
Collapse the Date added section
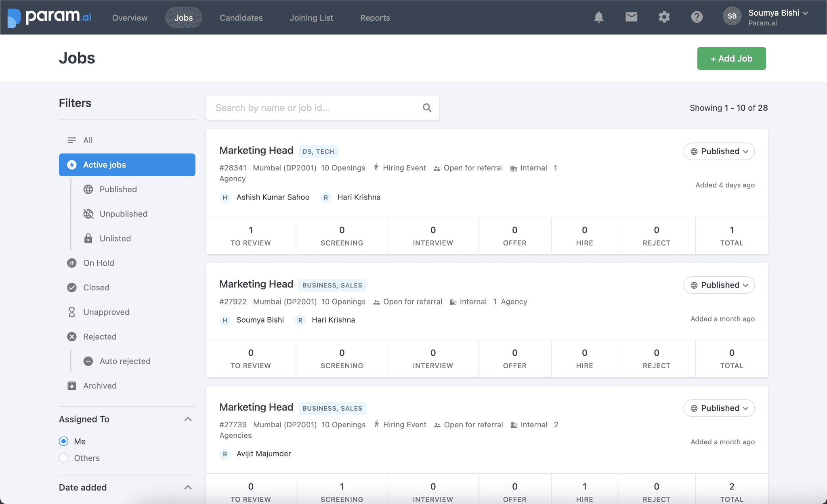188,487
